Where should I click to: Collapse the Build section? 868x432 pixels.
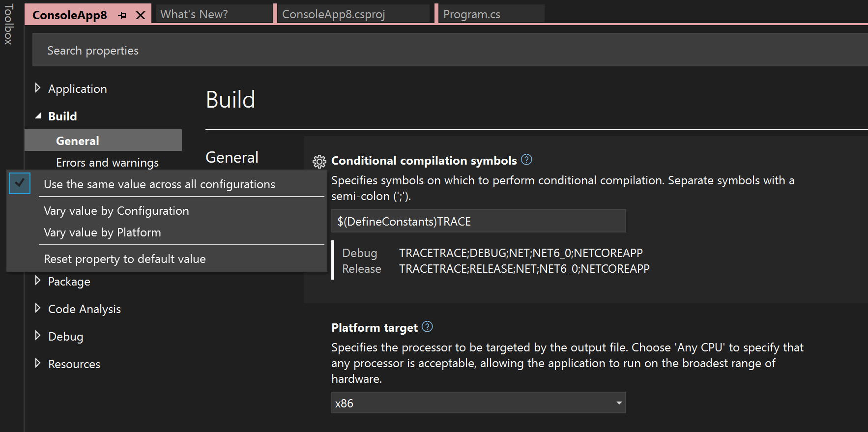(38, 116)
